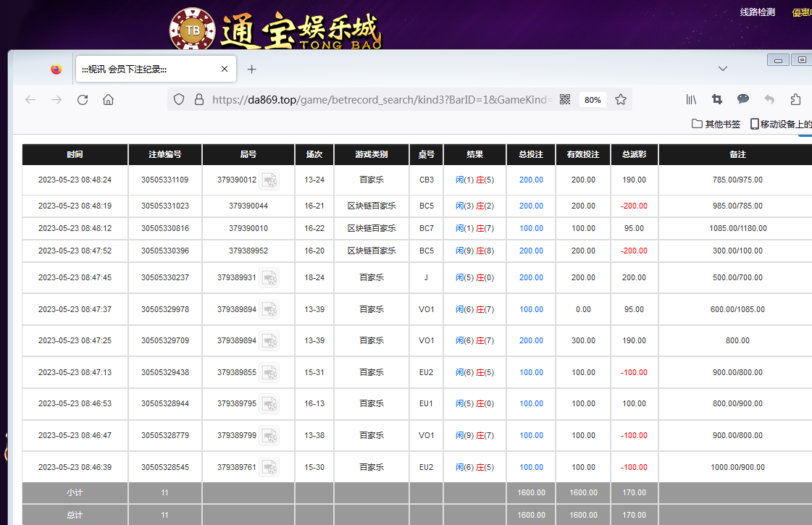Click the 通宝娱乐城 Tong Bao logo
Viewport: 812px width, 525px height.
tap(275, 30)
